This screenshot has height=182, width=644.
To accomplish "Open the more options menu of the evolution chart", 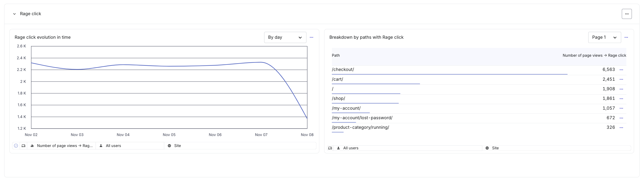I will [311, 37].
